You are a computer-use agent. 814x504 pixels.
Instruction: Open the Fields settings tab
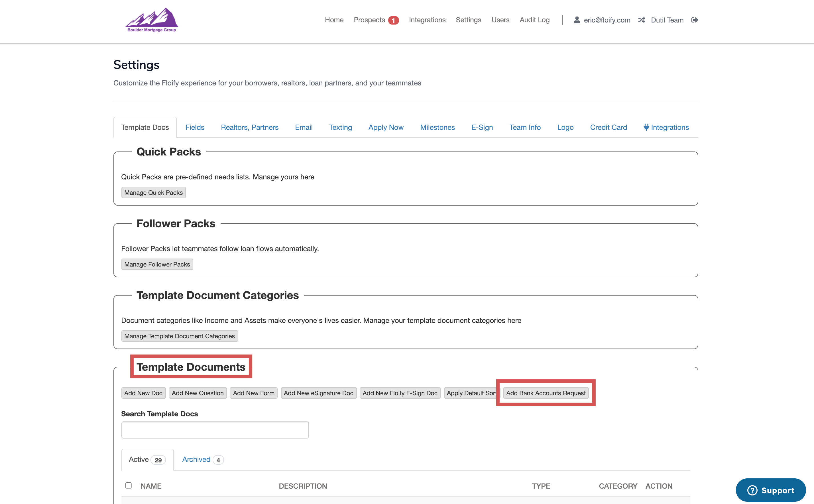(x=195, y=127)
